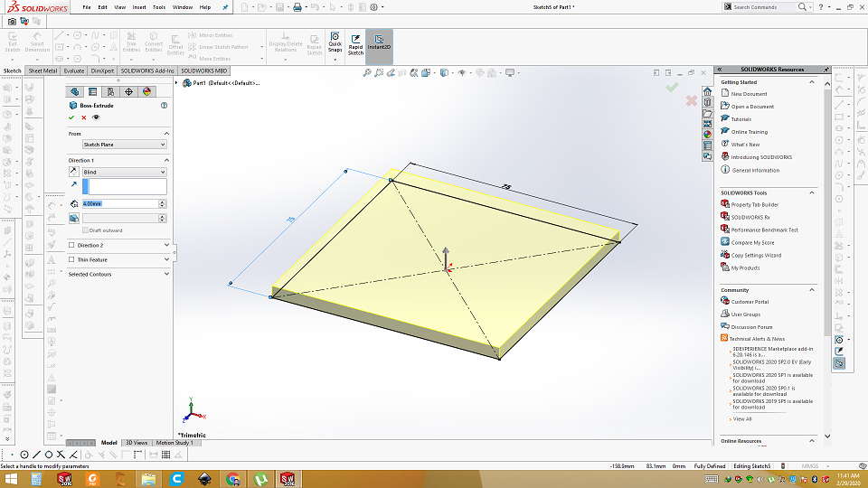
Task: Click the Windows Start button
Action: [x=12, y=479]
